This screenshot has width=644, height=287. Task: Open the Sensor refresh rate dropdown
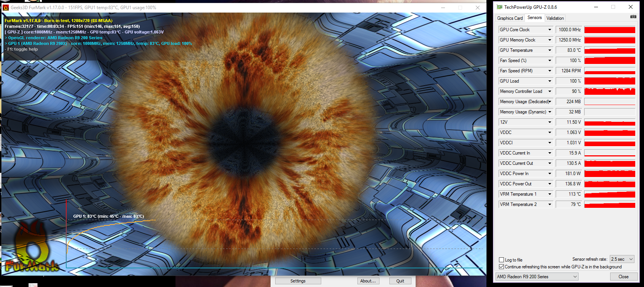[622, 259]
